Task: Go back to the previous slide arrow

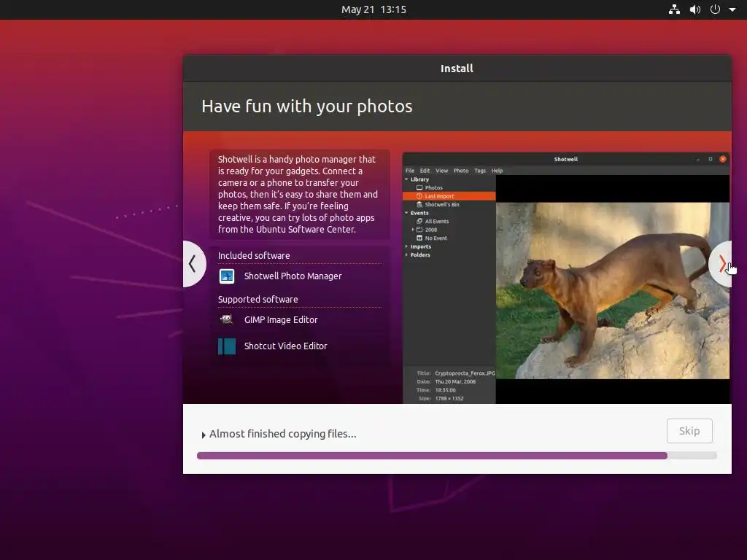Action: tap(193, 263)
